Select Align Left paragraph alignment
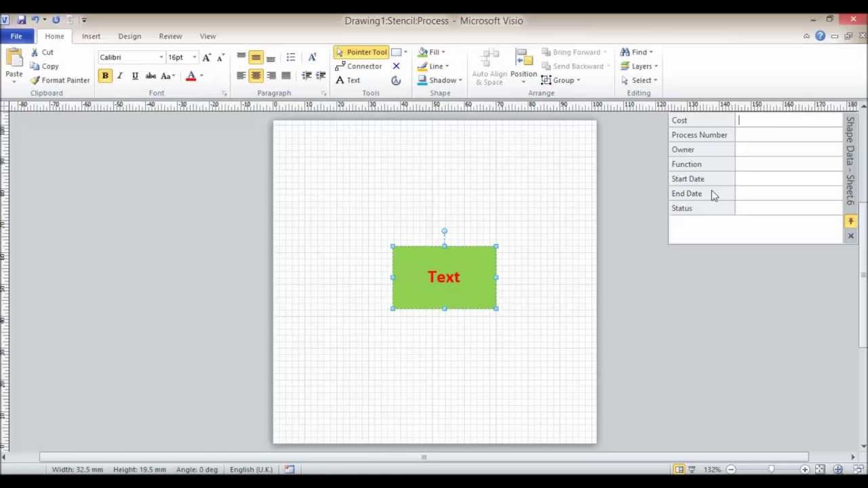Screen dimensions: 868x488 241,75
